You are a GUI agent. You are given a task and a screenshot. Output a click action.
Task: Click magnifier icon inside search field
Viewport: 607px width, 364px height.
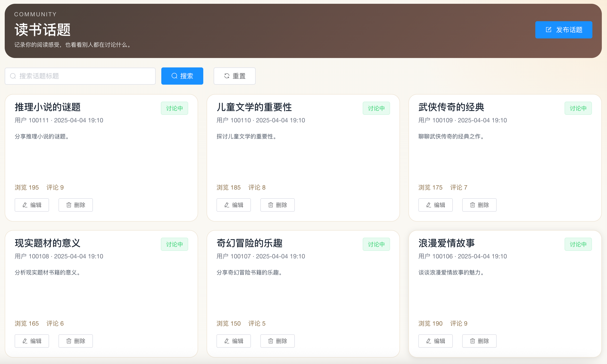[13, 76]
